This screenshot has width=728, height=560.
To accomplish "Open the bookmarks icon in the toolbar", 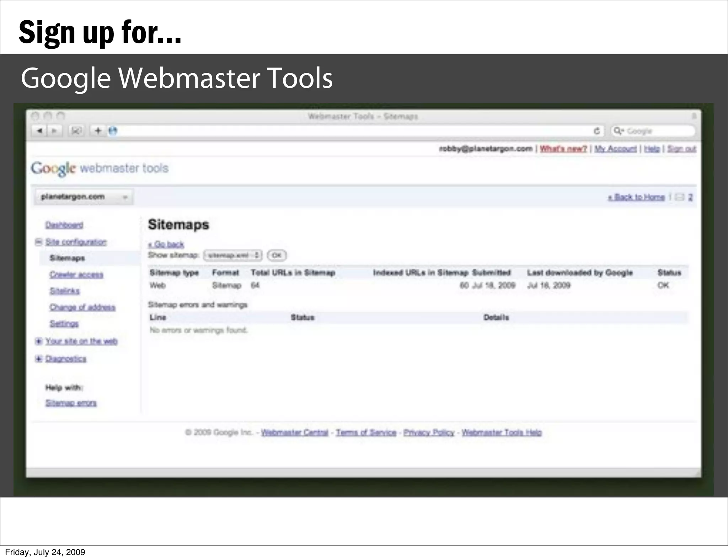I will 76,131.
